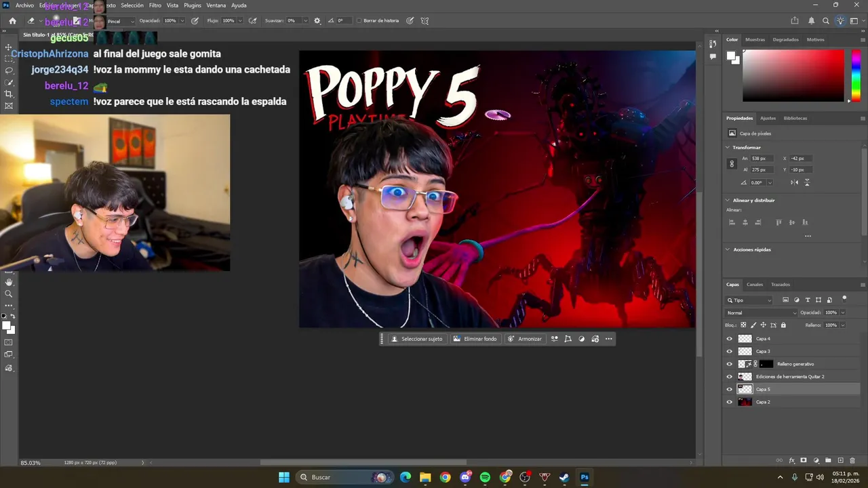868x488 pixels.
Task: Click the share export icon
Action: click(795, 21)
